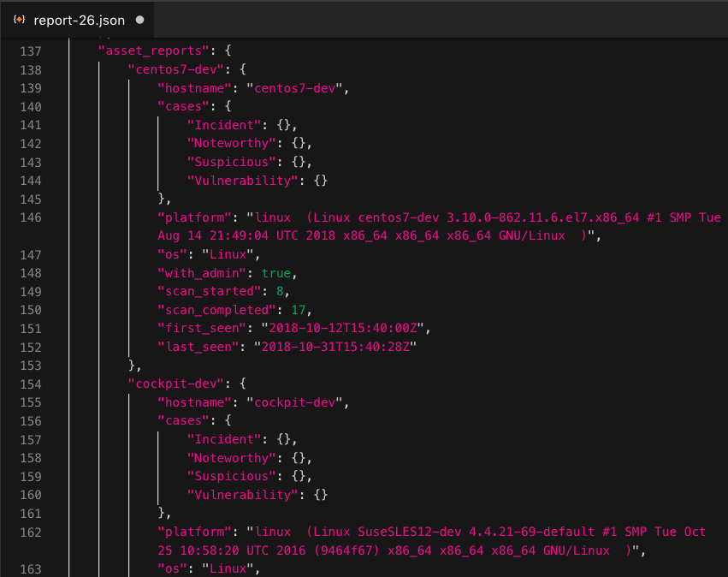The width and height of the screenshot is (728, 577).
Task: Click the true value of with_admin
Action: click(x=274, y=272)
